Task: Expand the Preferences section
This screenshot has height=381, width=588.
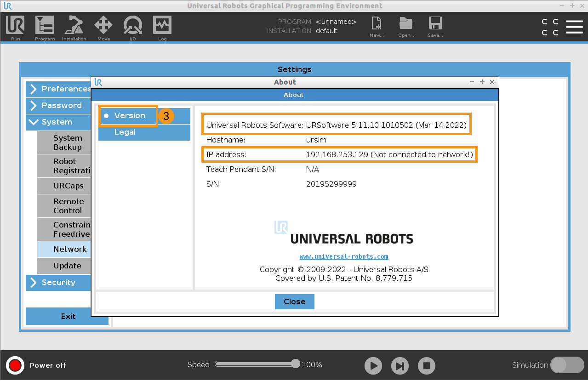Action: [x=60, y=89]
